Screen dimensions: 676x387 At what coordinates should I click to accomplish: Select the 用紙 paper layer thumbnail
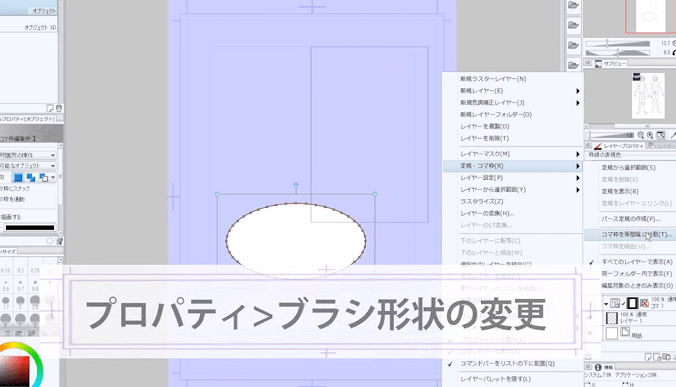(x=611, y=333)
